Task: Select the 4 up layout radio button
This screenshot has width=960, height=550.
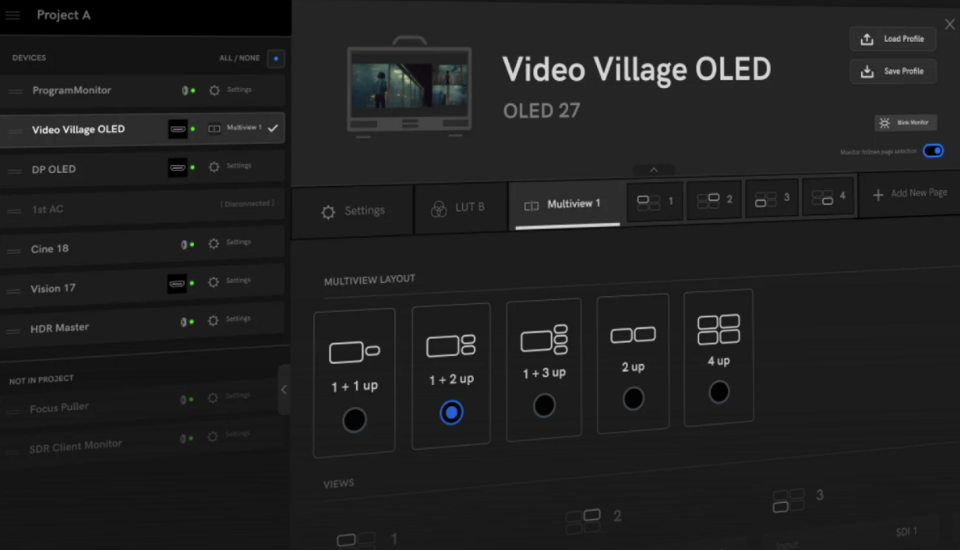Action: point(719,392)
